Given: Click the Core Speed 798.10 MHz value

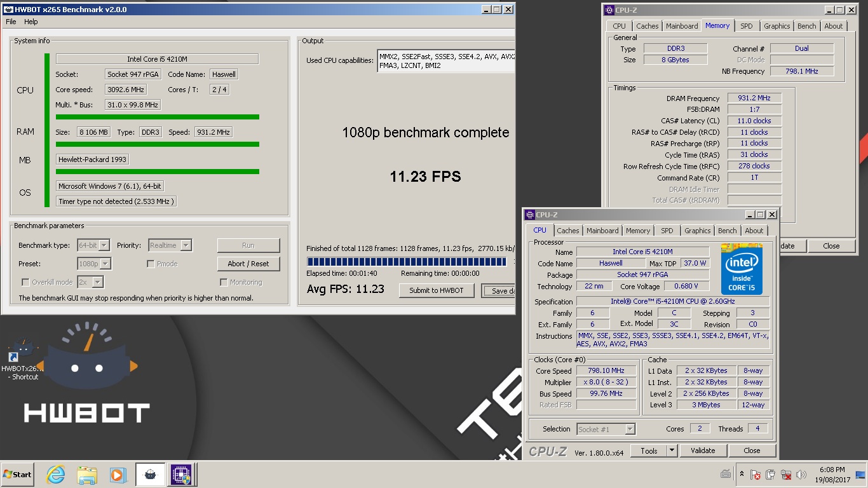Looking at the screenshot, I should click(x=607, y=370).
